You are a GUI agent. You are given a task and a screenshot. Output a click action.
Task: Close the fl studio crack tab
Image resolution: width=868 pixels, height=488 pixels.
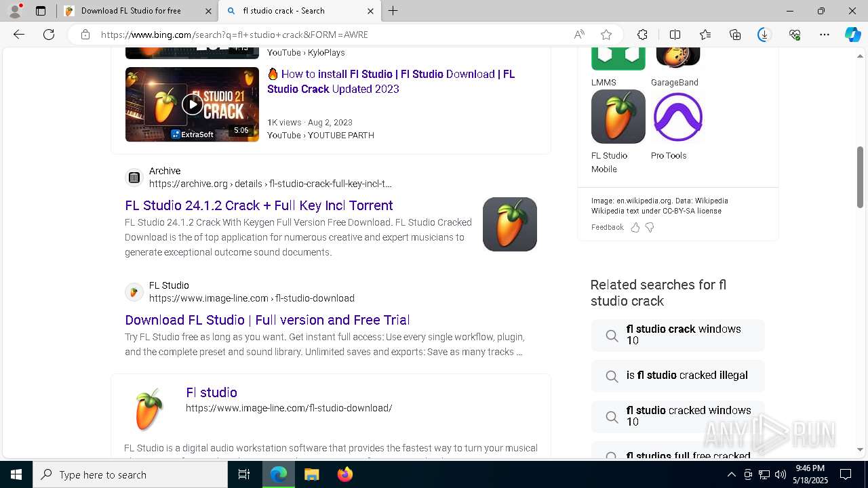pos(370,11)
